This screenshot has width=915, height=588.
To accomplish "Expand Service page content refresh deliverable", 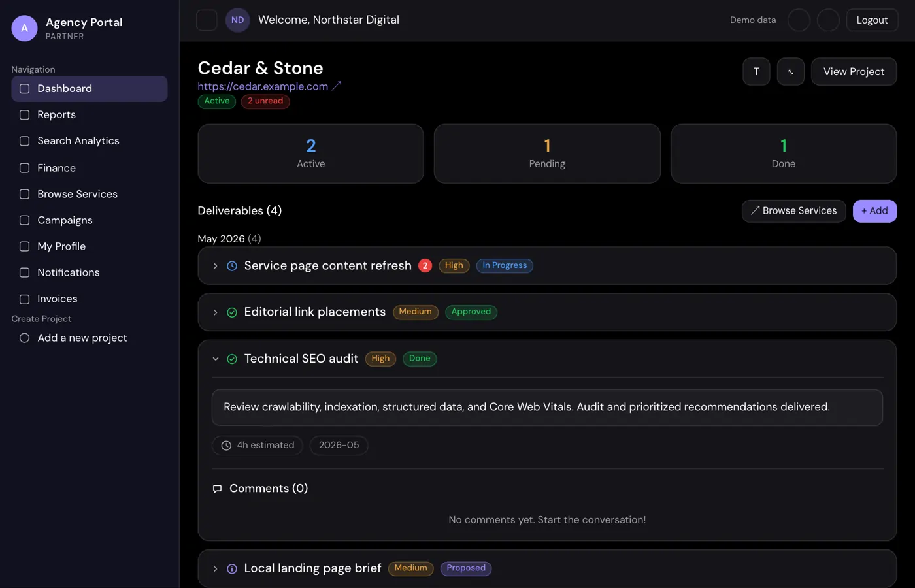I will coord(216,266).
